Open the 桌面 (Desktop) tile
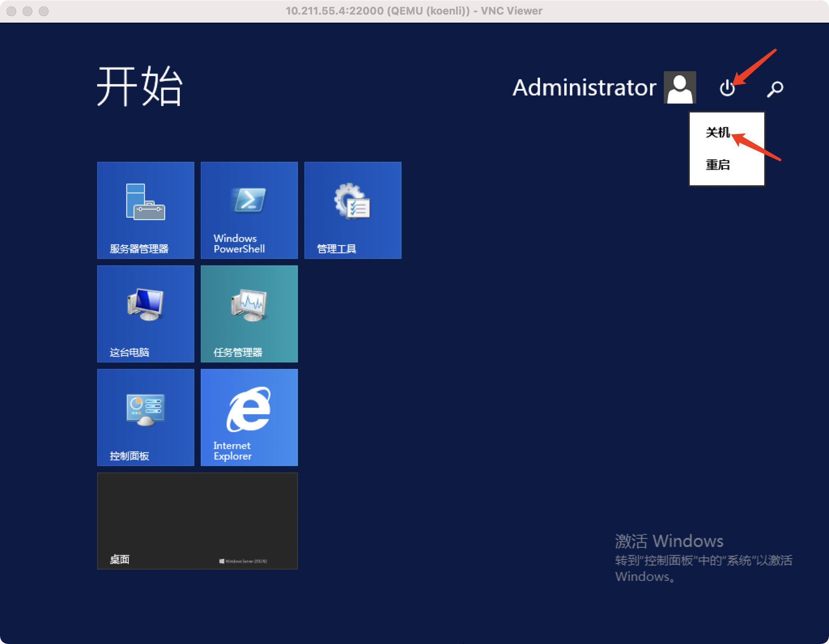Image resolution: width=829 pixels, height=644 pixels. point(198,520)
